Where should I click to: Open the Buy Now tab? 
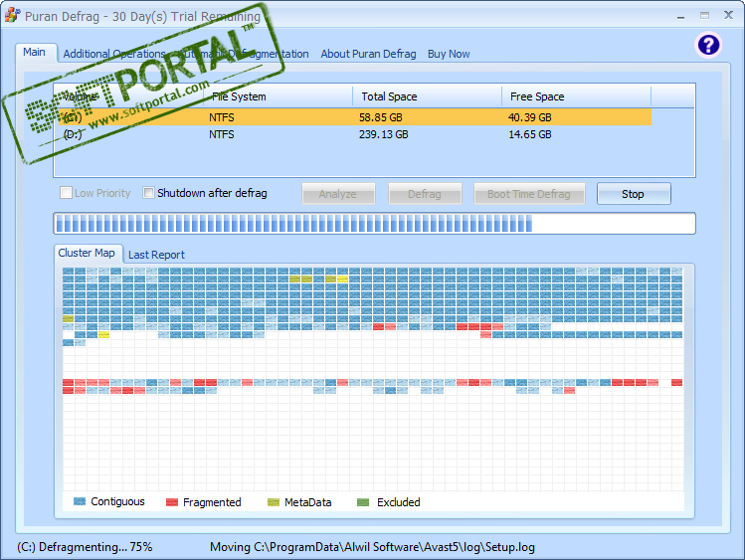(449, 54)
